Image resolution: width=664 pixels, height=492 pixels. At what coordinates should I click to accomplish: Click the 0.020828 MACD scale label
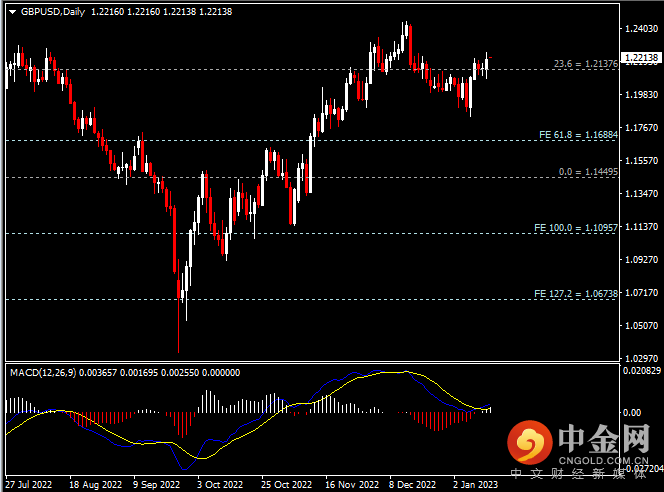click(640, 371)
